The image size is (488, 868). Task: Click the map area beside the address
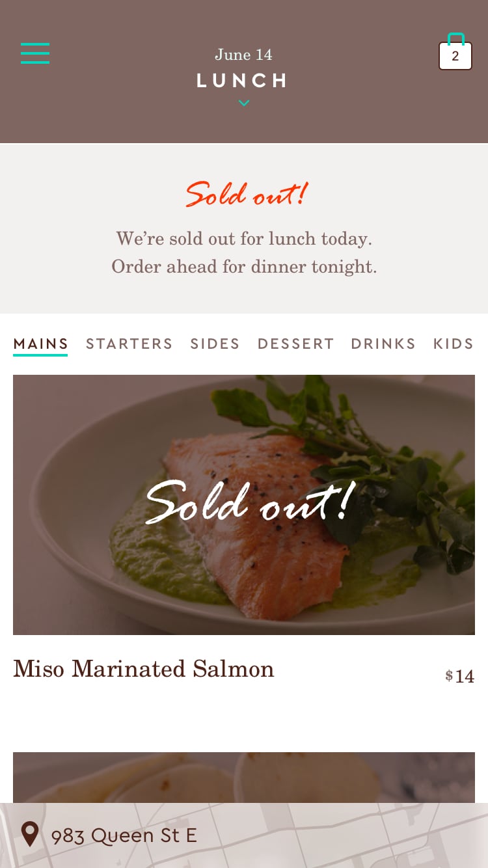click(x=364, y=835)
